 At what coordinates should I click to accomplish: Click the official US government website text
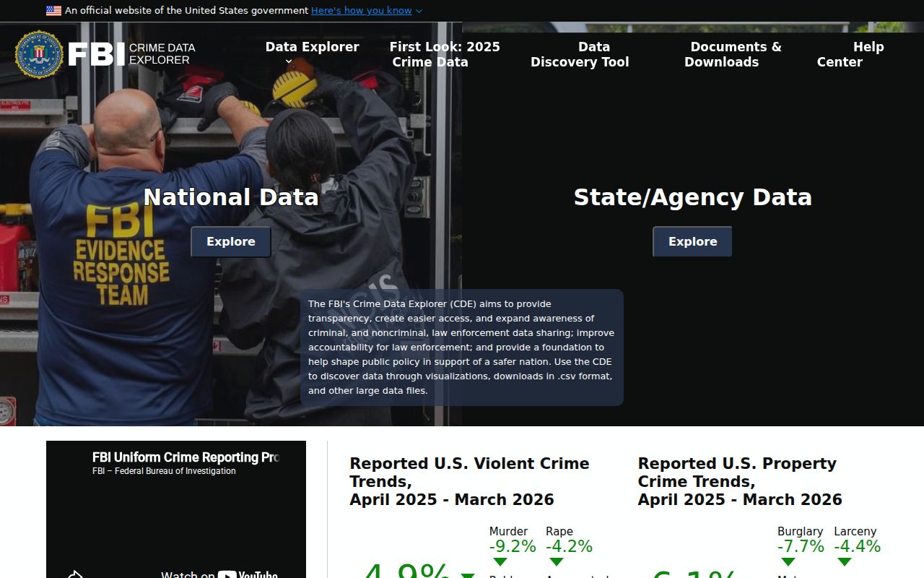pos(187,11)
